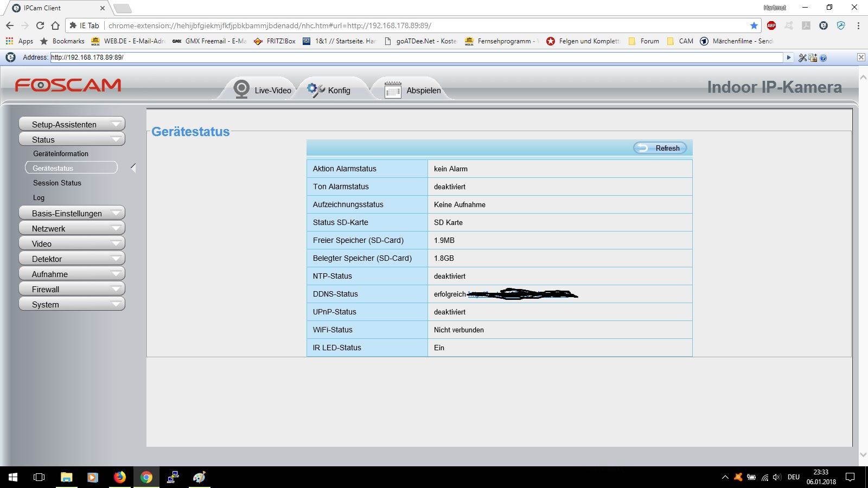Open the Log entry in sidebar
The image size is (868, 488).
39,197
